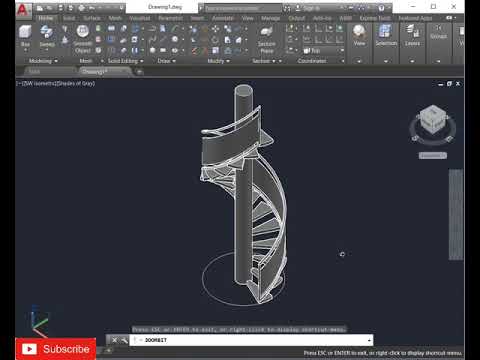
Task: Open the Groups panel button
Action: click(x=438, y=33)
